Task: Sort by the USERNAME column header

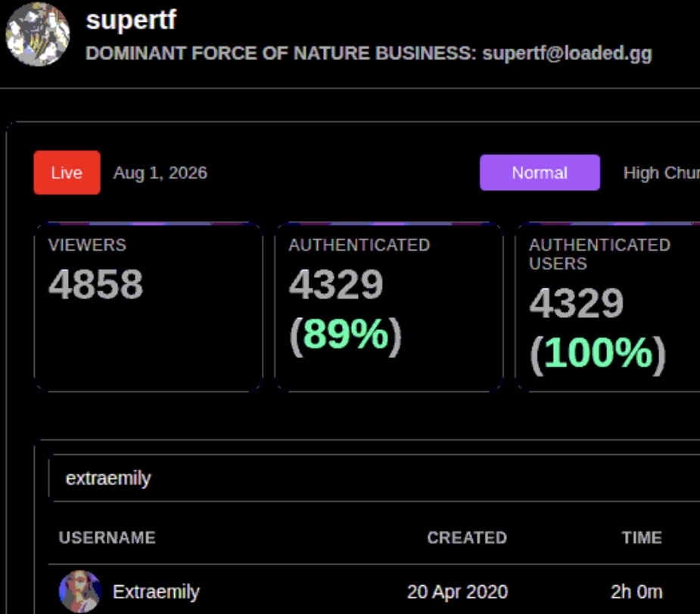Action: pyautogui.click(x=107, y=538)
